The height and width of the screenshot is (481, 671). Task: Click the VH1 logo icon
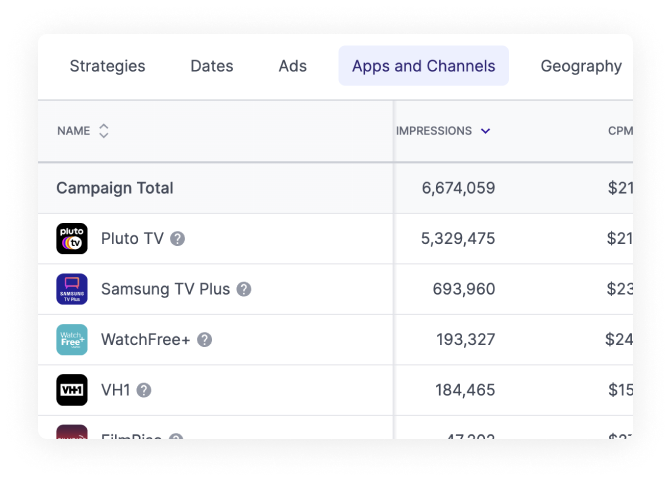click(x=72, y=390)
